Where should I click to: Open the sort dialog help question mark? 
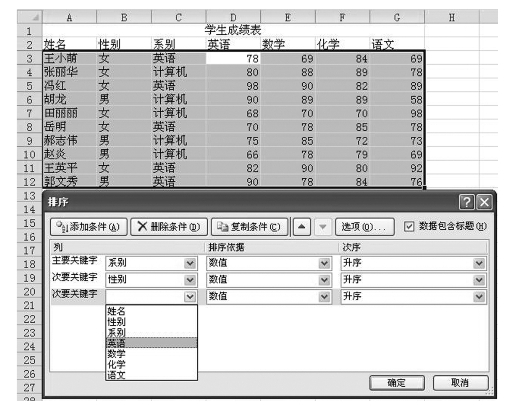467,202
